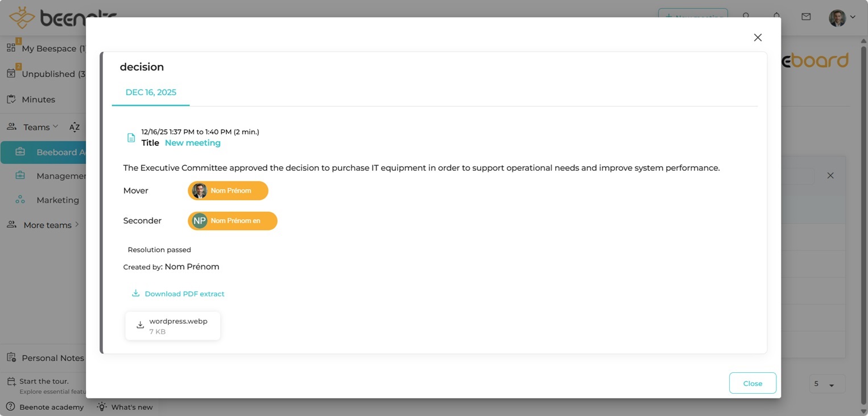This screenshot has height=416, width=868.
Task: Download the wordpress.webp attachment
Action: point(172,325)
